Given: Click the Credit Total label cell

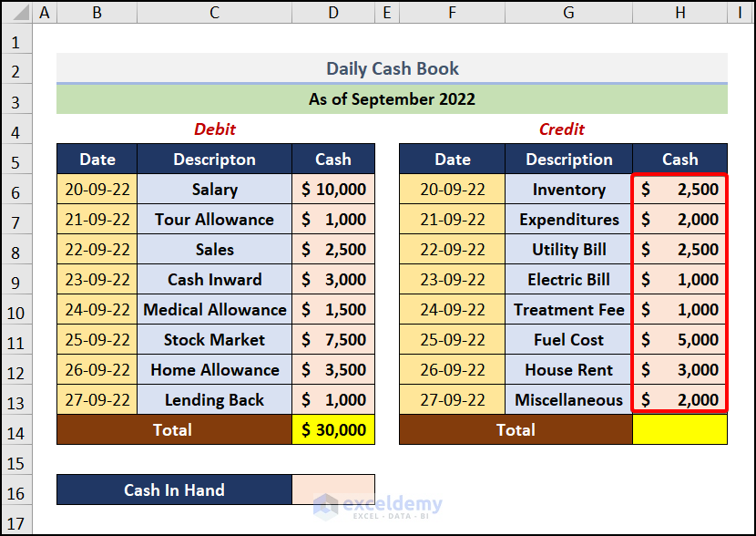Looking at the screenshot, I should [516, 430].
